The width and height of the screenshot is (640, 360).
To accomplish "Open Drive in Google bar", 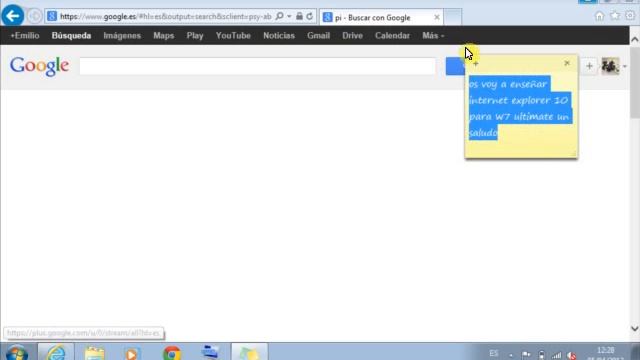I will pyautogui.click(x=353, y=36).
